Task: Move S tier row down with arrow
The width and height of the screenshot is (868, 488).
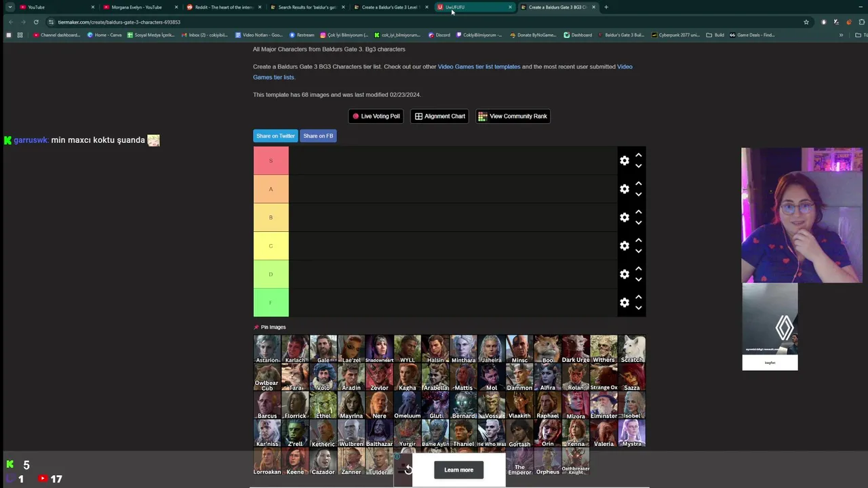Action: 638,166
